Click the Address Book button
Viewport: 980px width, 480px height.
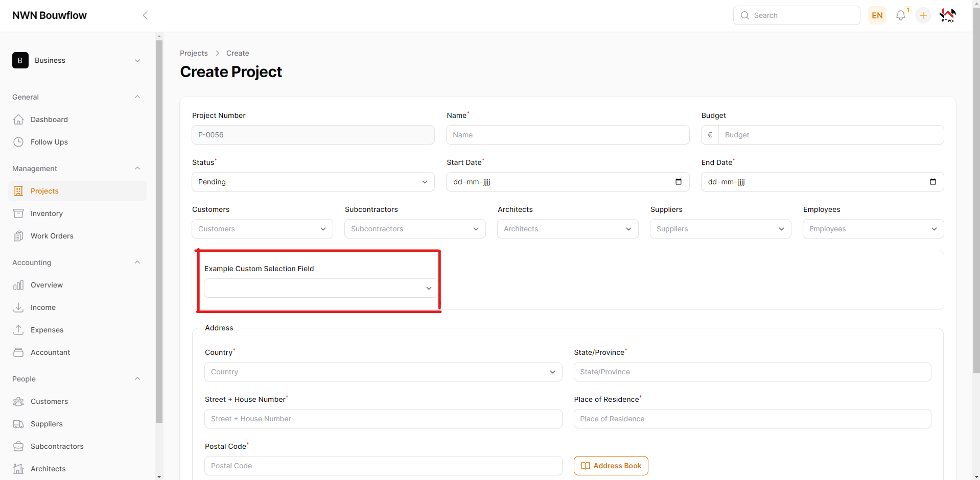611,466
